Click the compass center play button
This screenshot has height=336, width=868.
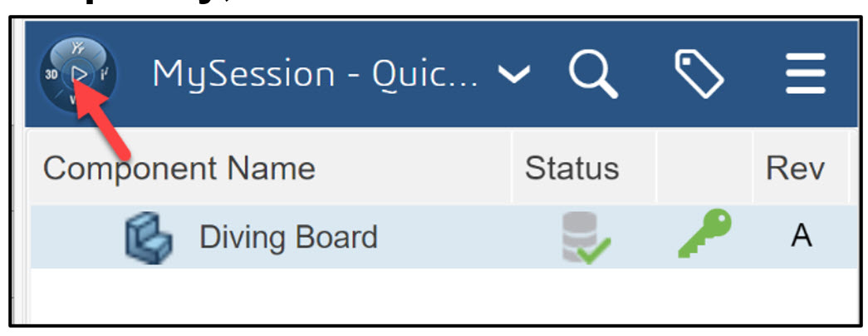[78, 76]
